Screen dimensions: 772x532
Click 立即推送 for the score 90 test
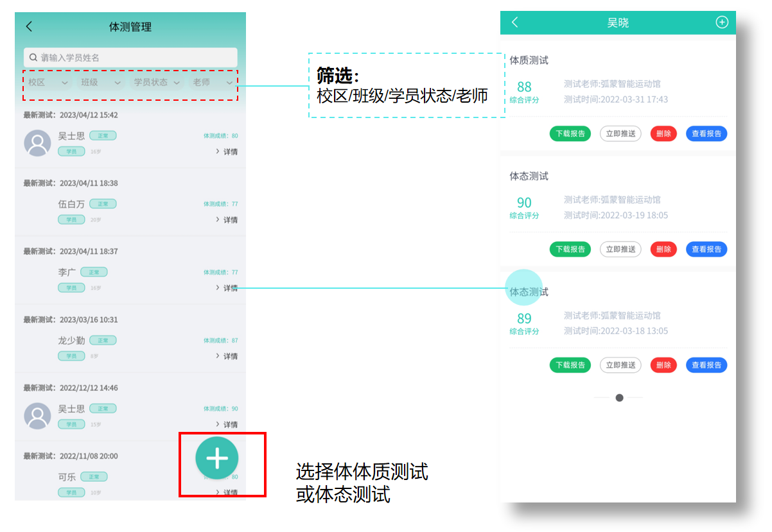[620, 249]
